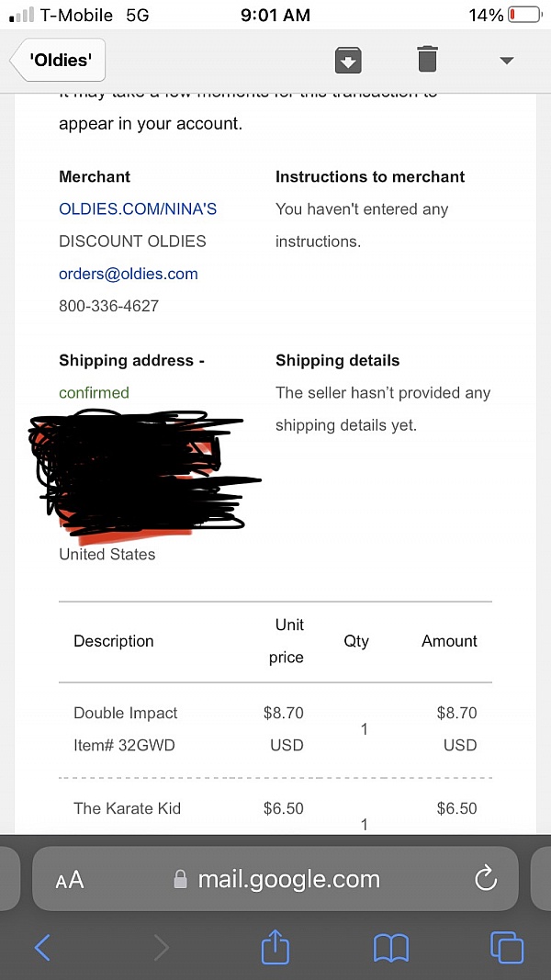Delete email with trash icon
The width and height of the screenshot is (551, 980).
pos(427,60)
